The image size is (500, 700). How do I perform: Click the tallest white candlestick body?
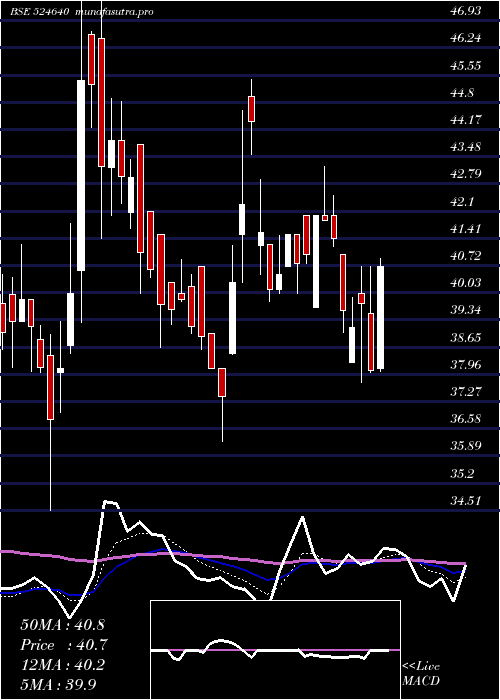[81, 175]
